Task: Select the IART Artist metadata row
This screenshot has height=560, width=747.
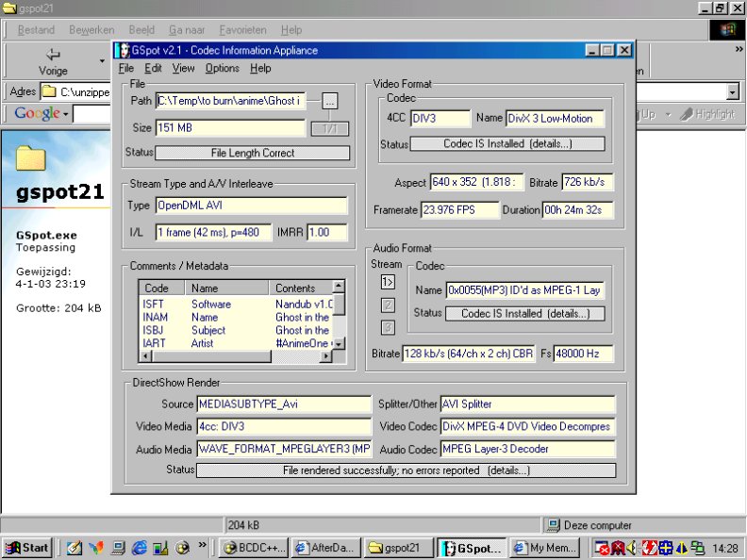Action: (236, 343)
